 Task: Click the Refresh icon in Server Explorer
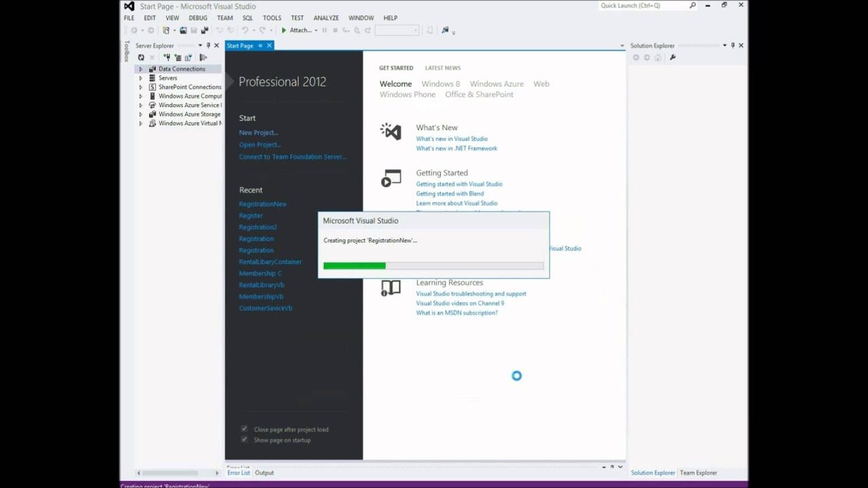pyautogui.click(x=141, y=57)
